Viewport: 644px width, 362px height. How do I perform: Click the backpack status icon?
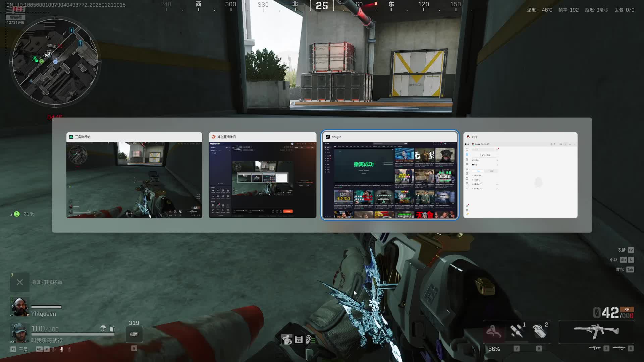pos(112,328)
